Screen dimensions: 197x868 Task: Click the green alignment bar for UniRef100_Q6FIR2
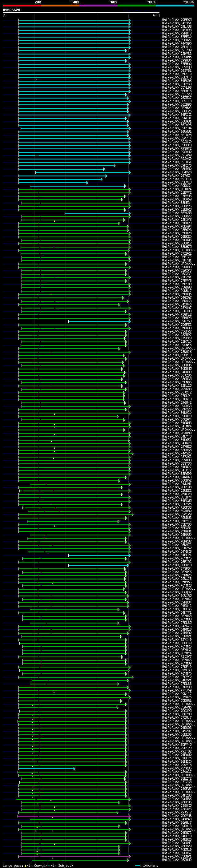(x=74, y=562)
